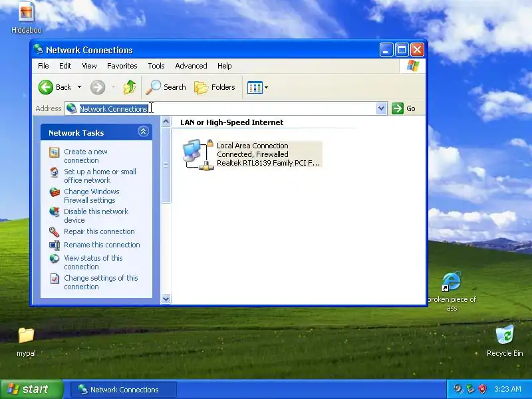Go up one folder level

click(129, 87)
